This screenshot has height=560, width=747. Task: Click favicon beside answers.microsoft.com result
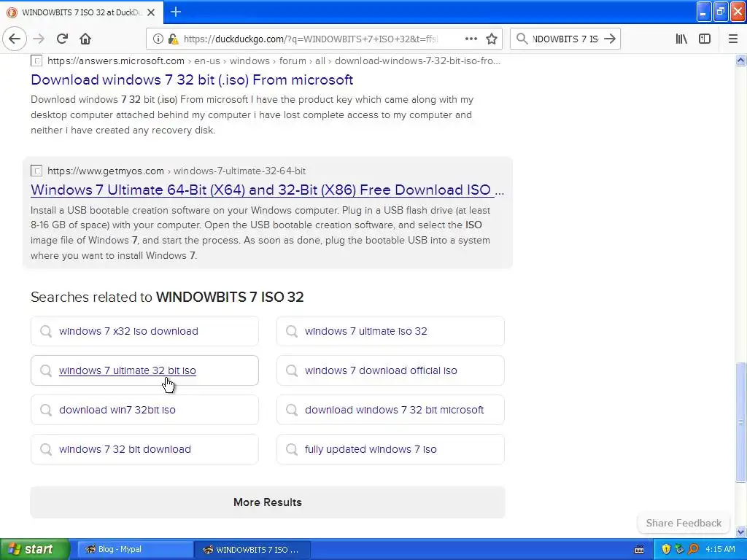point(36,61)
